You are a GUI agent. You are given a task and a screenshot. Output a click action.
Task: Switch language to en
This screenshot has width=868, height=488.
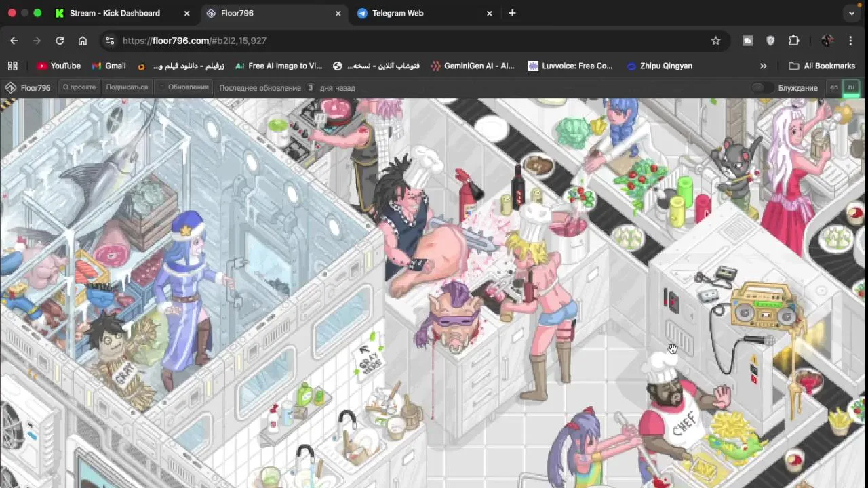tap(834, 87)
